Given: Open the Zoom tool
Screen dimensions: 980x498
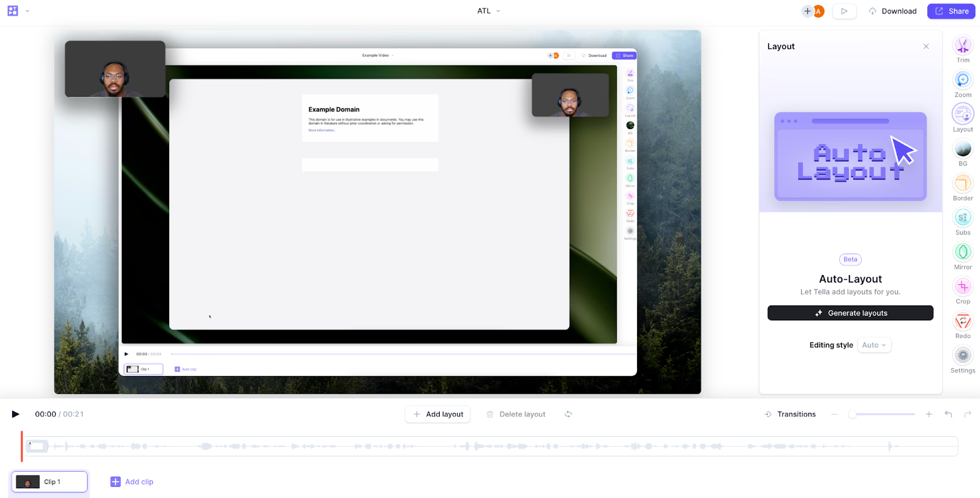Looking at the screenshot, I should pos(963,84).
